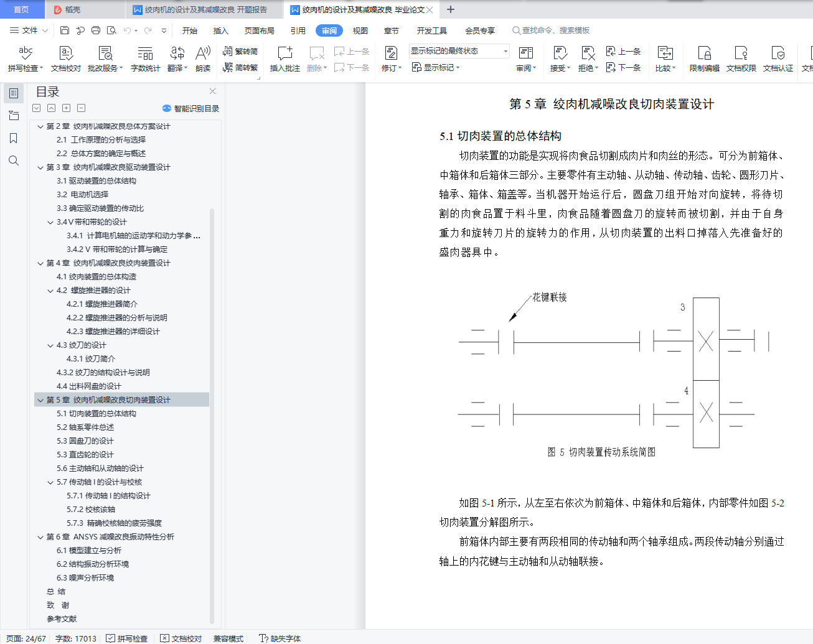Go to next change (下一条) near 接受
This screenshot has height=644, width=813.
(623, 67)
